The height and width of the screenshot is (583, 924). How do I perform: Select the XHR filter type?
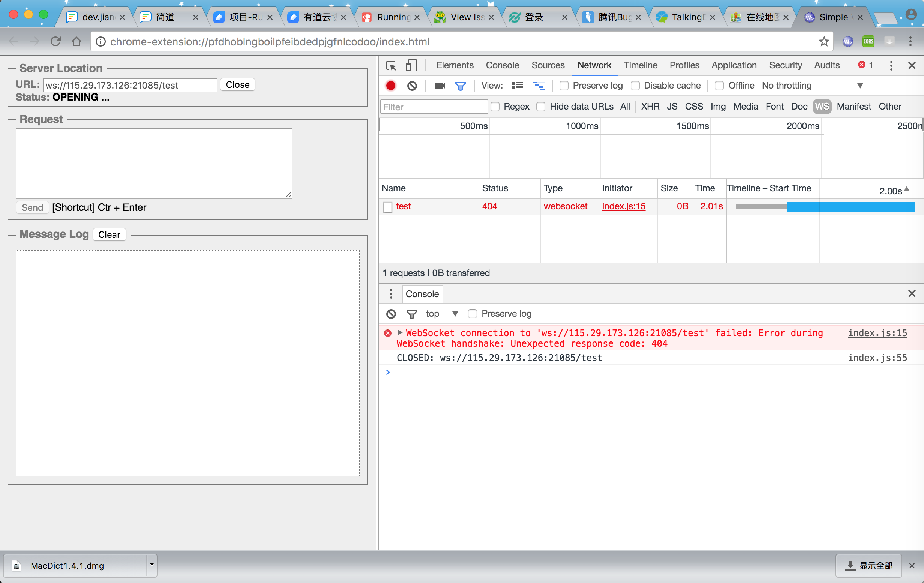click(x=649, y=106)
